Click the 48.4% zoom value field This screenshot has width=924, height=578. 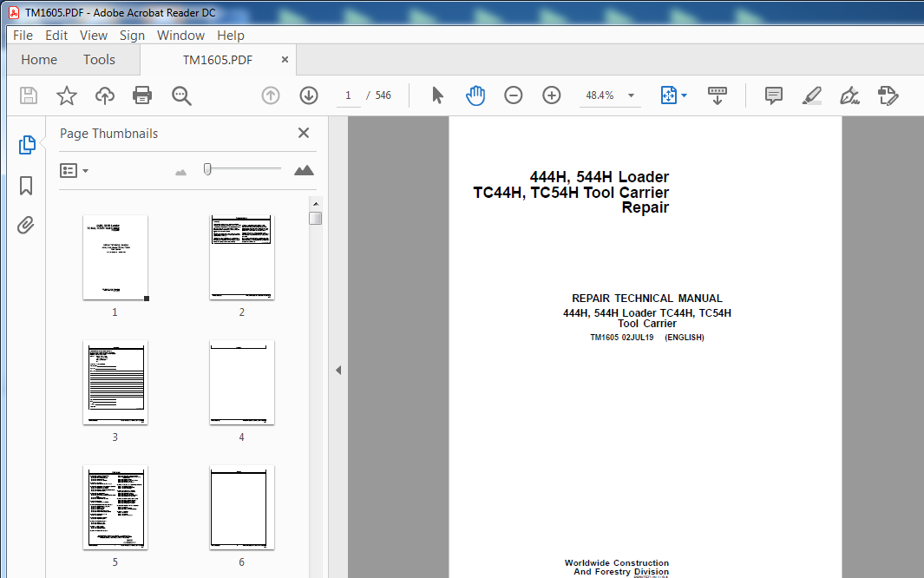point(600,95)
